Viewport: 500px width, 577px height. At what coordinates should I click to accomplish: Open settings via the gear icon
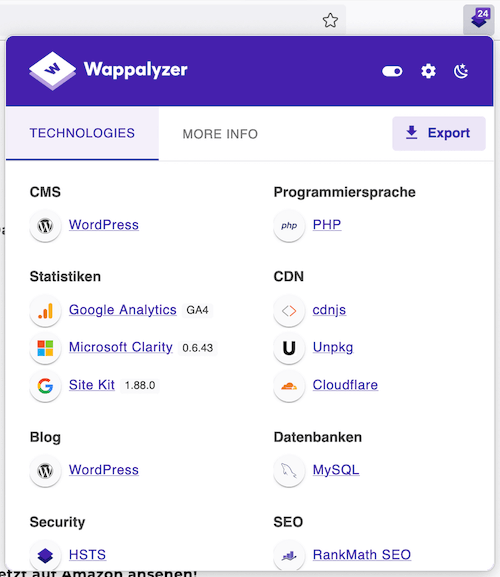428,71
